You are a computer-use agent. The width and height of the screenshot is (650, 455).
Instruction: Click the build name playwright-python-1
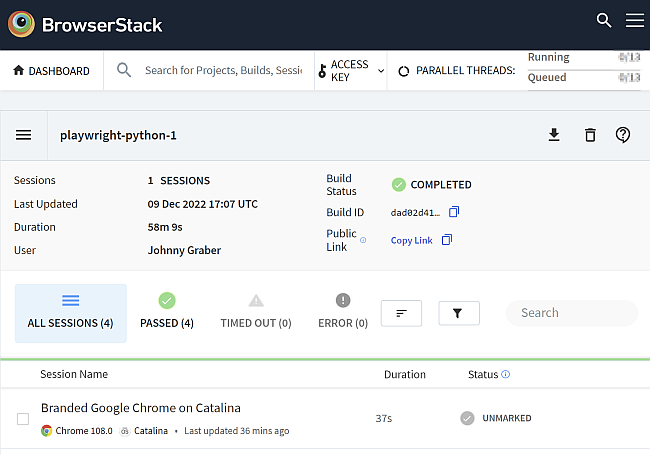118,136
